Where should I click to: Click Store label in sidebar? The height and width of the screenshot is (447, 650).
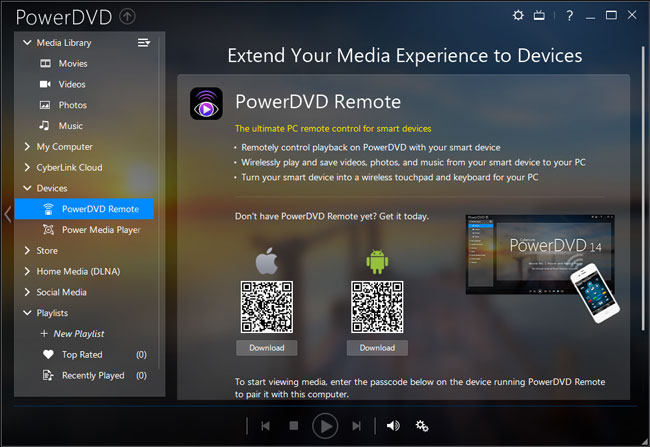[x=47, y=250]
